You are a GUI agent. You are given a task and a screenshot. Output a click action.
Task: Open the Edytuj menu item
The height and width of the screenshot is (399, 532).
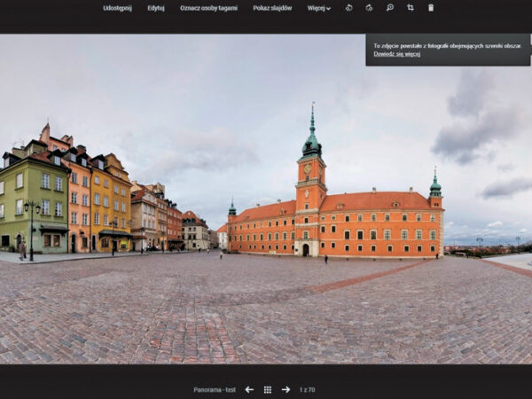[156, 8]
